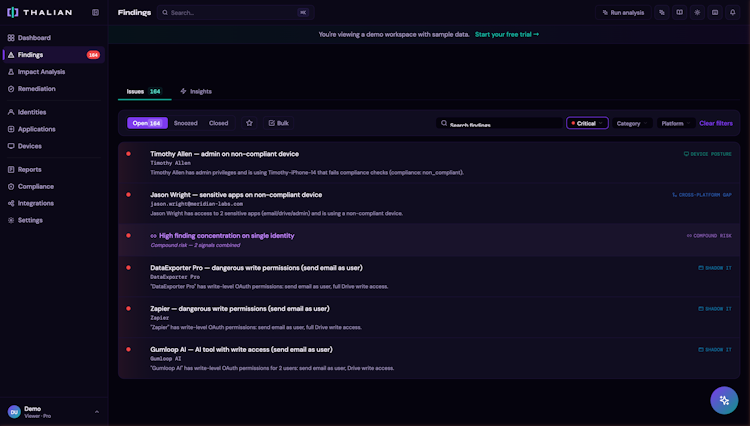Click the Search findings field
This screenshot has height=426, width=750.
tap(499, 123)
